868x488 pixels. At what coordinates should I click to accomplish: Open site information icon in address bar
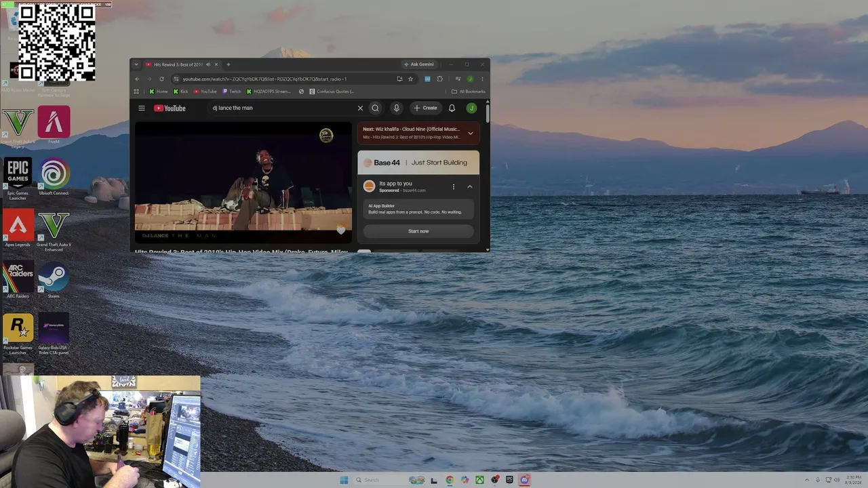pos(176,79)
